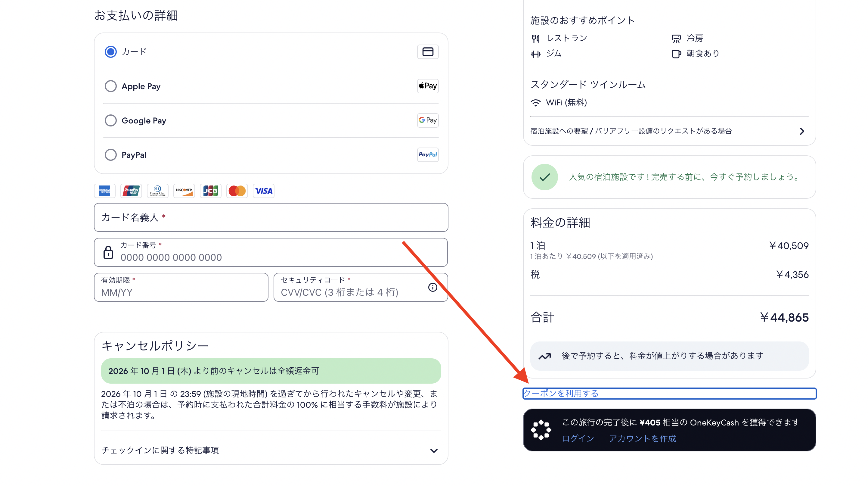Click the スタンダード ツインルーム room title

pyautogui.click(x=588, y=85)
